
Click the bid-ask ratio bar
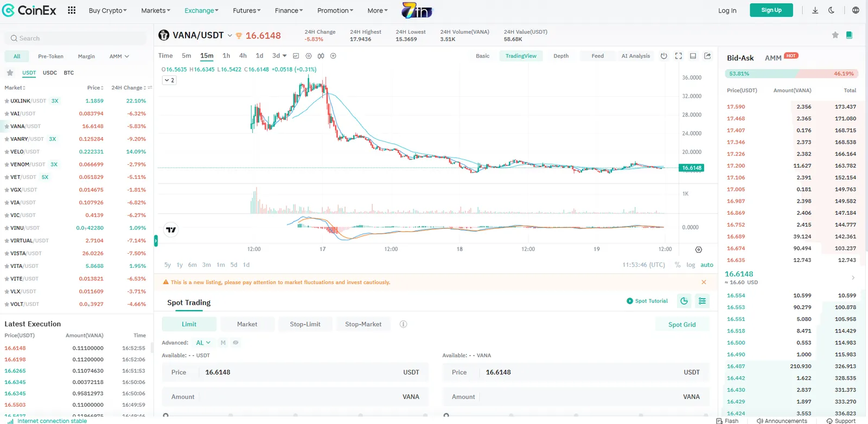coord(792,74)
